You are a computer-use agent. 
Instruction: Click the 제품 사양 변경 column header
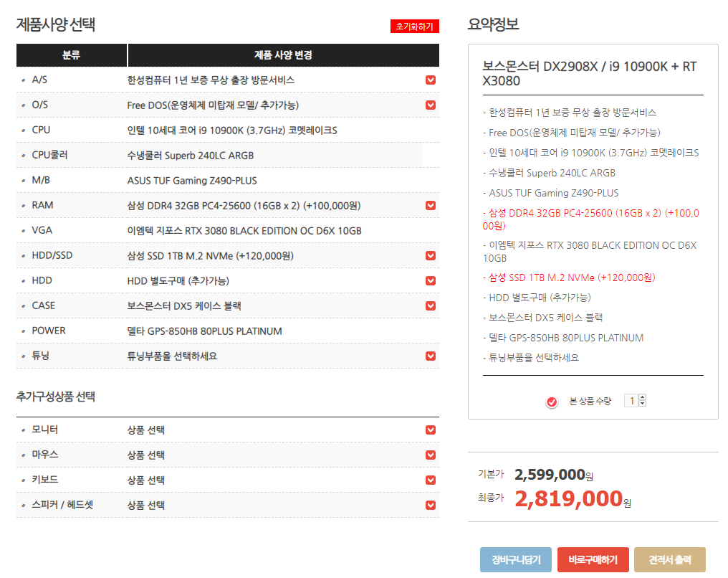pyautogui.click(x=283, y=55)
